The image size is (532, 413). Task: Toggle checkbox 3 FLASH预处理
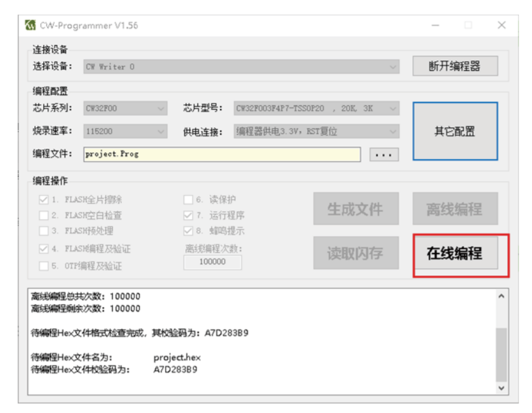click(x=44, y=231)
